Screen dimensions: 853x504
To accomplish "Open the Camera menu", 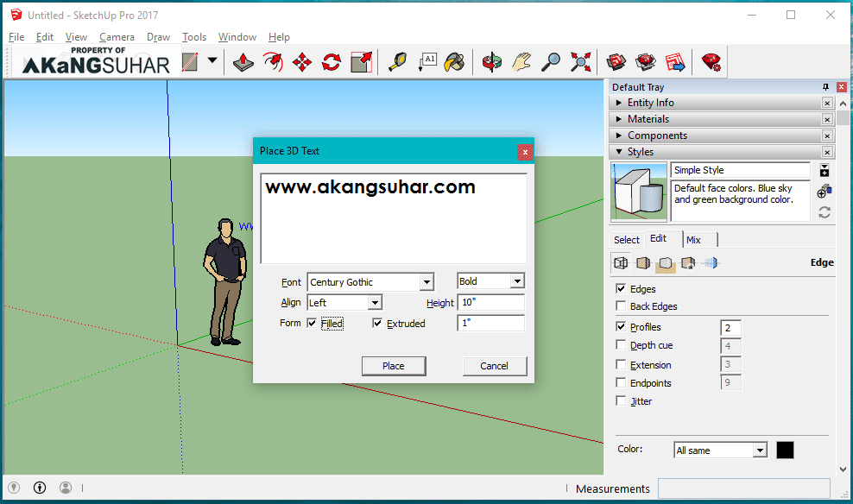I will (117, 37).
